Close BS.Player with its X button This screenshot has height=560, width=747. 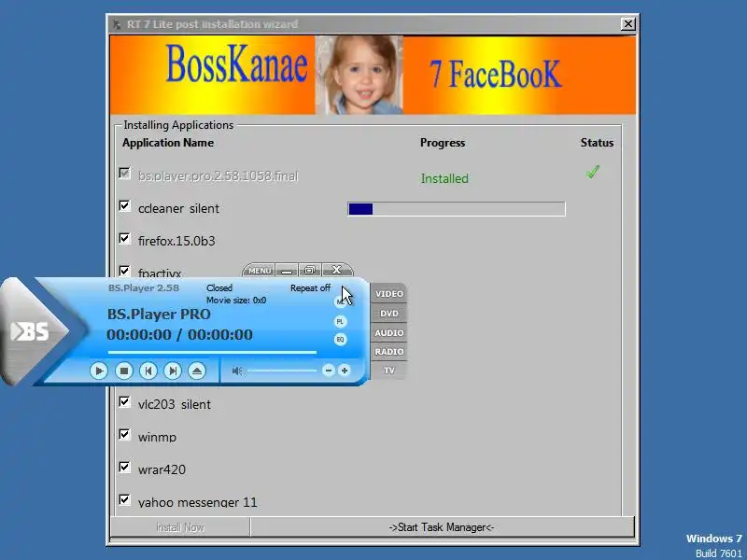click(336, 270)
